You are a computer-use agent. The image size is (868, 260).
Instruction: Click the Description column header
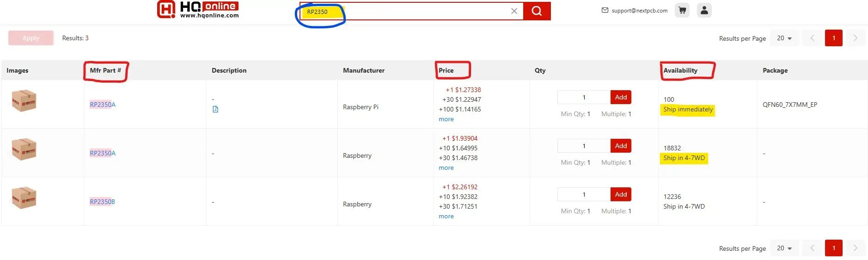[x=229, y=70]
